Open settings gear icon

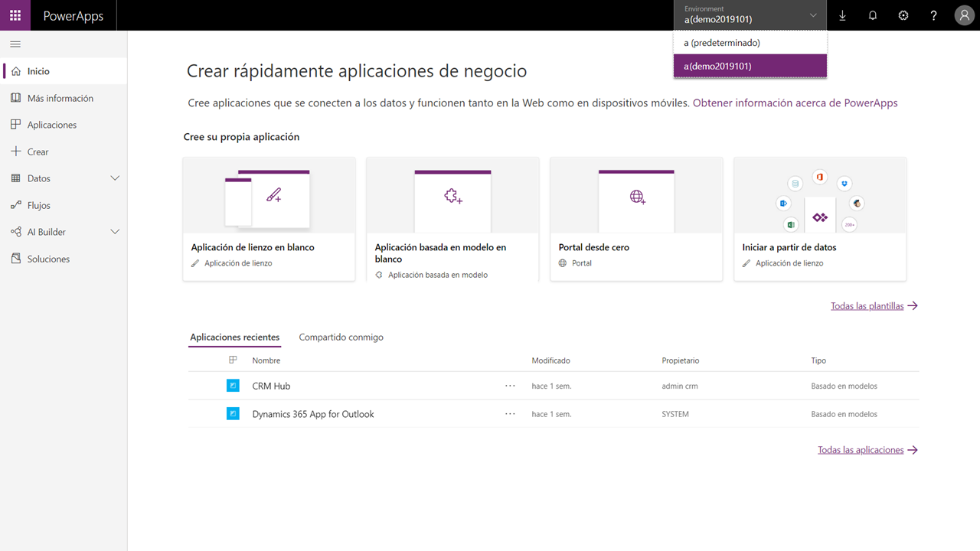[x=903, y=15]
